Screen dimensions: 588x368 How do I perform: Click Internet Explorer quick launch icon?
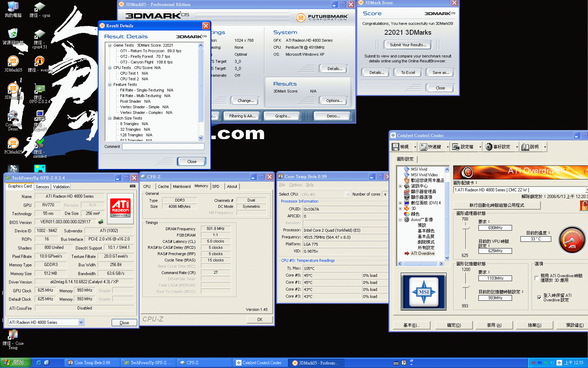39,363
